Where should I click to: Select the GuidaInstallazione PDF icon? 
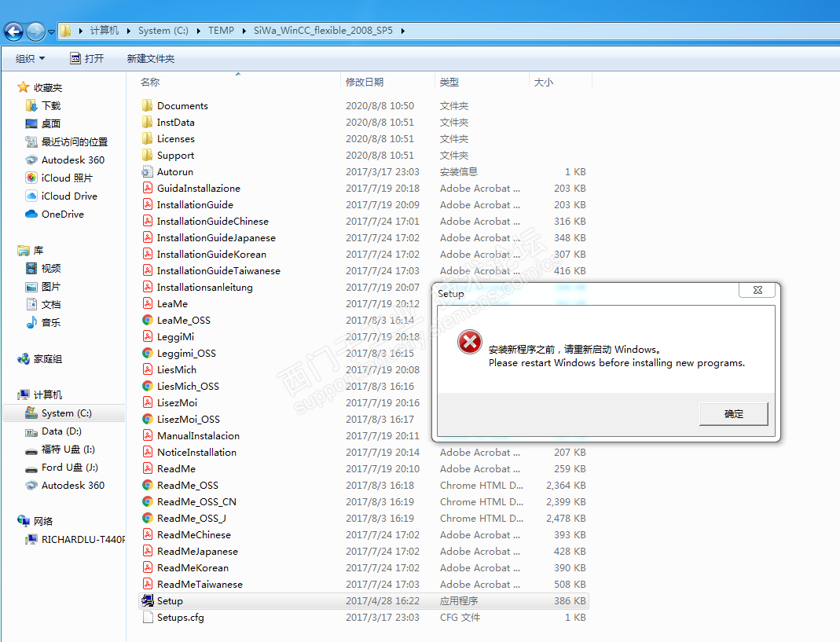(147, 188)
